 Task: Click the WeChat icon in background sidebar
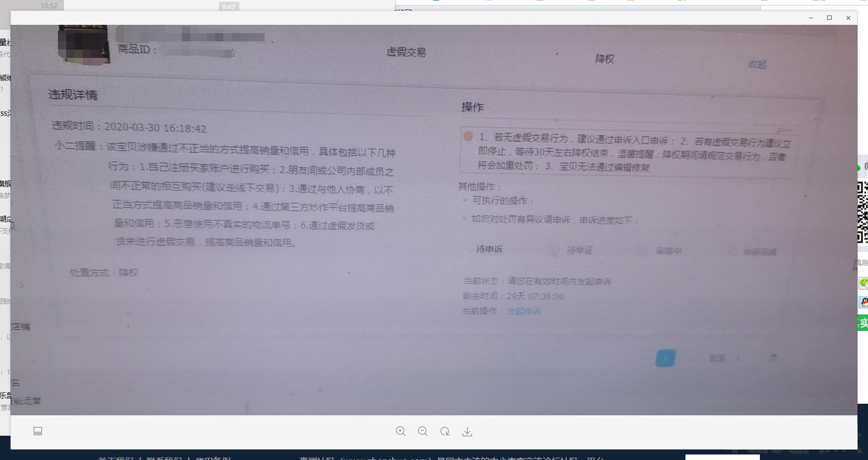pyautogui.click(x=864, y=283)
